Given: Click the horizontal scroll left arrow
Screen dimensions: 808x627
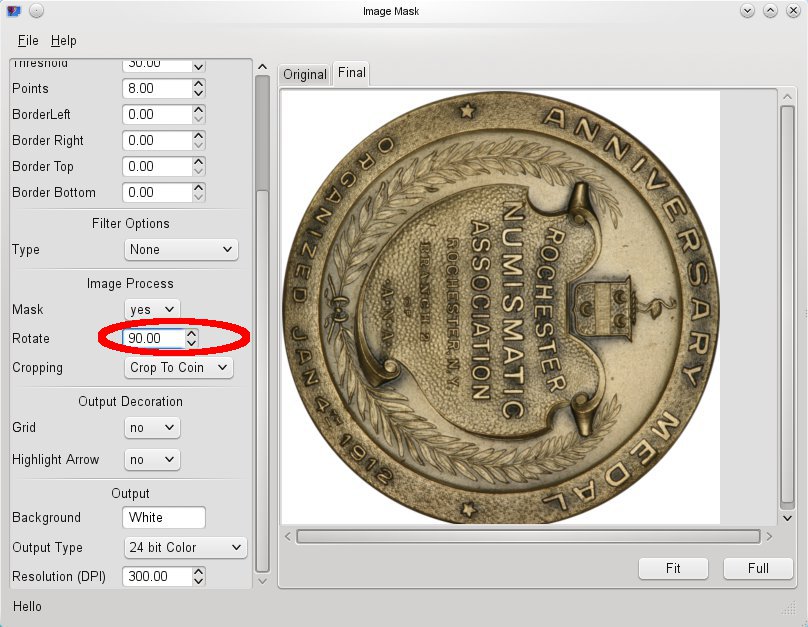Looking at the screenshot, I should click(x=288, y=537).
